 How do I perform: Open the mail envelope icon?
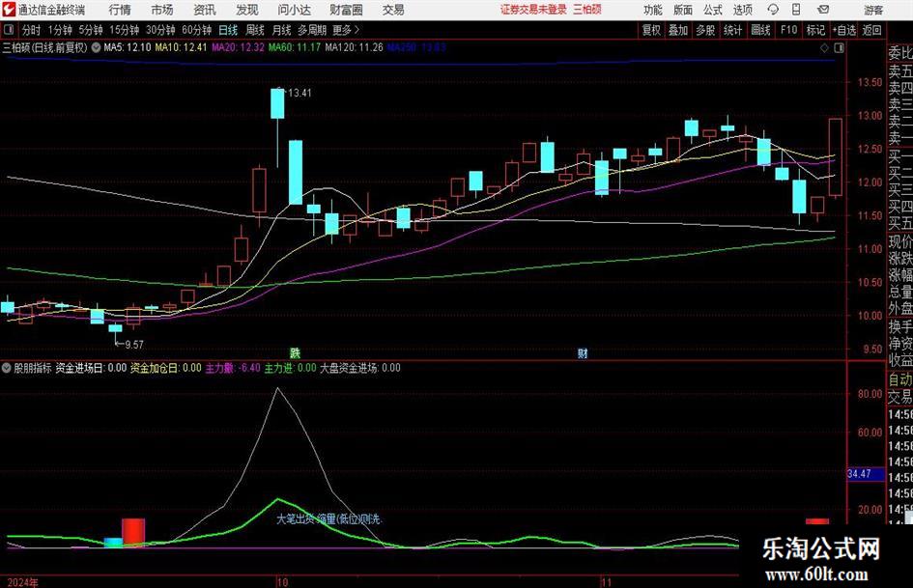[823, 10]
